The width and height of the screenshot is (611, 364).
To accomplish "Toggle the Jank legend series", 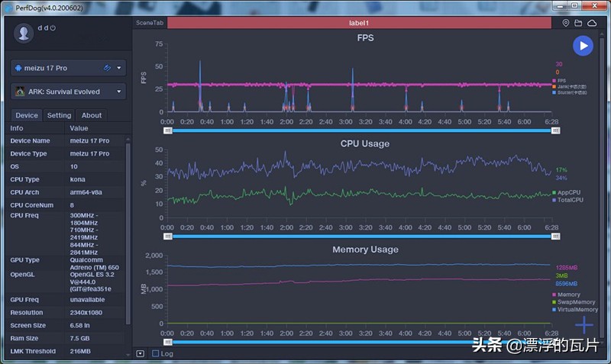I will pos(569,86).
